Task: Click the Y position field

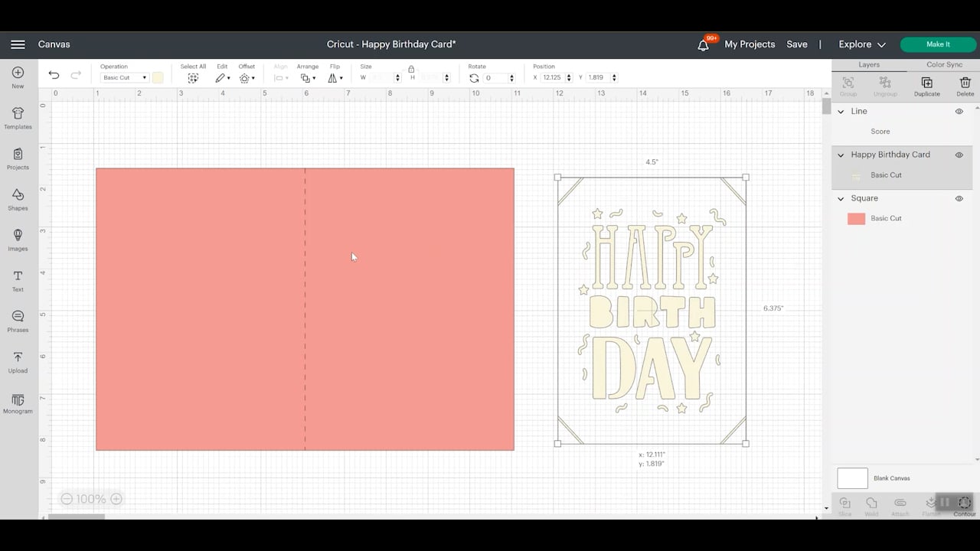Action: click(x=597, y=78)
